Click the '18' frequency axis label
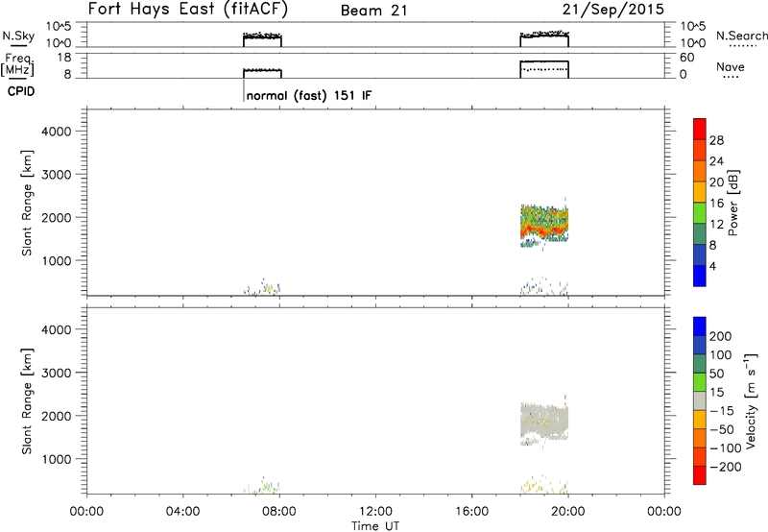Image resolution: width=768 pixels, height=532 pixels. [x=64, y=58]
